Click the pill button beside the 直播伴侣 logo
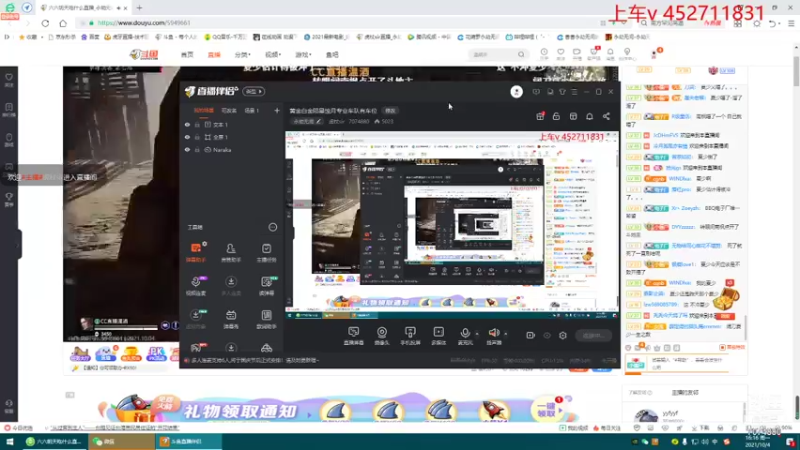The height and width of the screenshot is (450, 800). click(254, 91)
